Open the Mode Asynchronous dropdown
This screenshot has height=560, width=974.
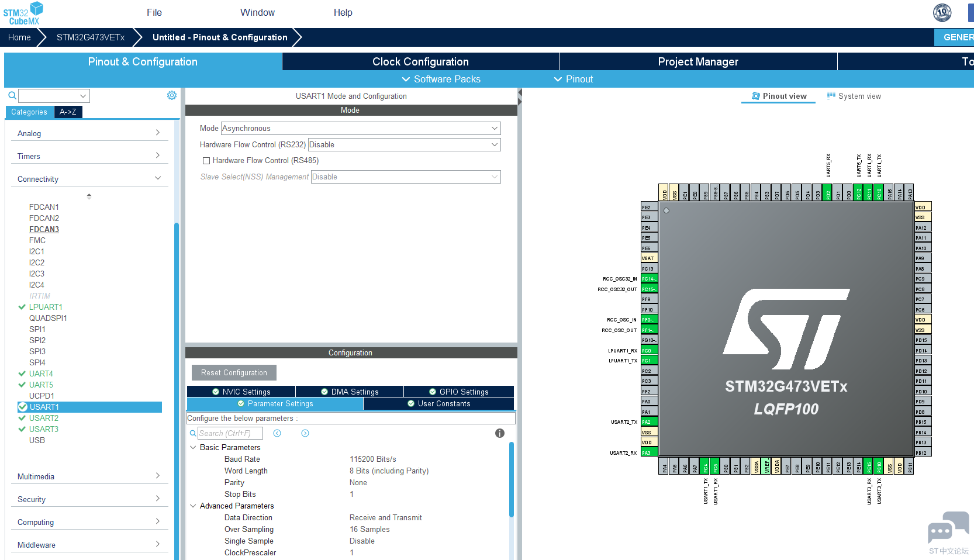pos(361,128)
